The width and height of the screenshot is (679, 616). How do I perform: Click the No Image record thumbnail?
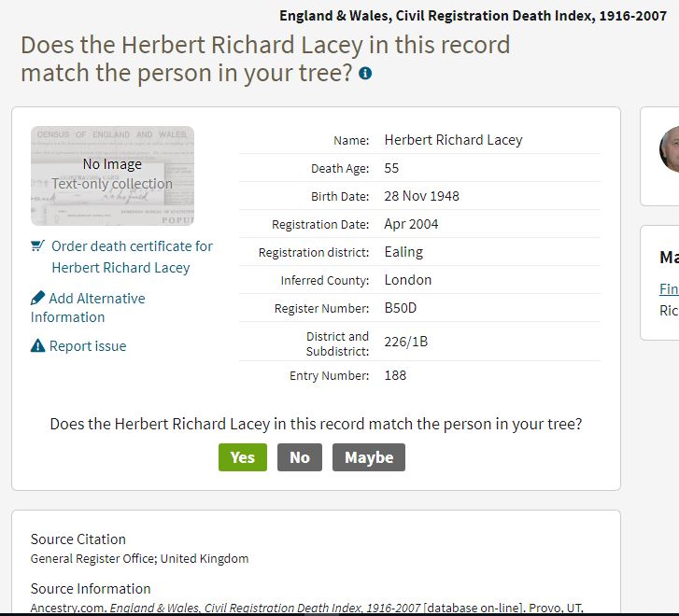pyautogui.click(x=113, y=175)
